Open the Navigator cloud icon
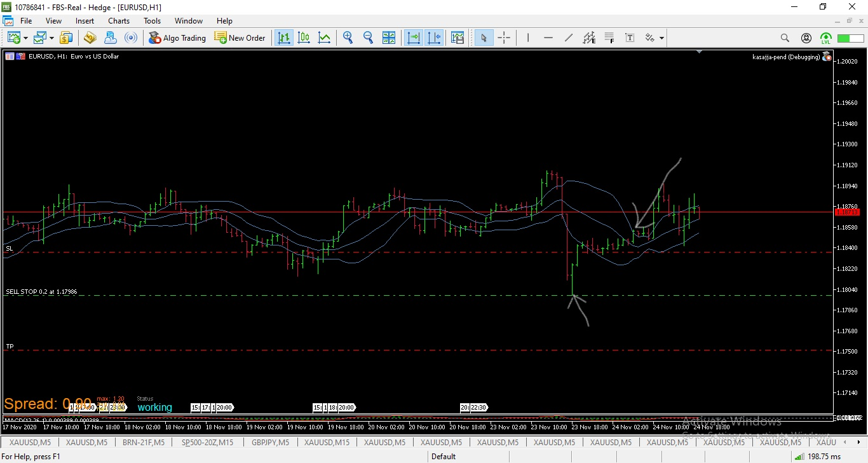 pyautogui.click(x=111, y=38)
